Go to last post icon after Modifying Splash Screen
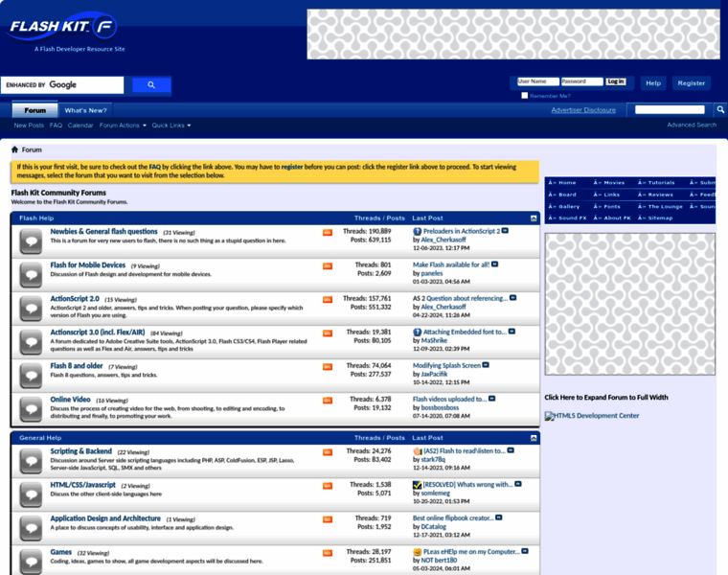This screenshot has width=728, height=575. (x=486, y=365)
